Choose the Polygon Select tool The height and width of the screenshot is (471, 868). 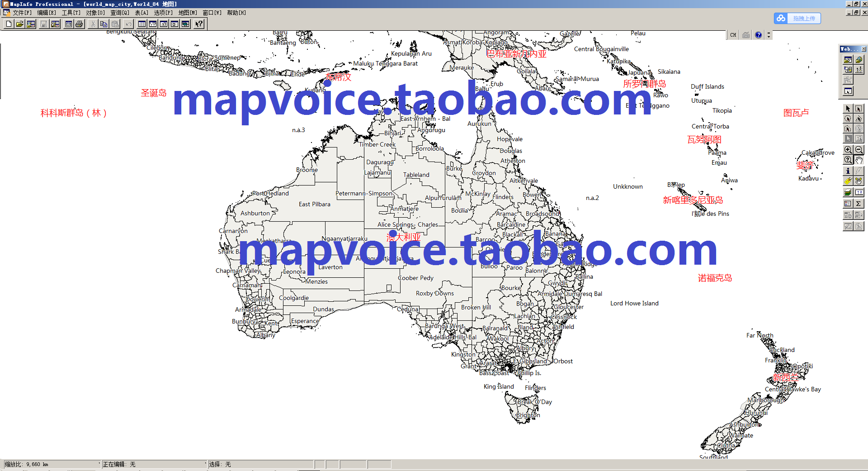tap(859, 119)
